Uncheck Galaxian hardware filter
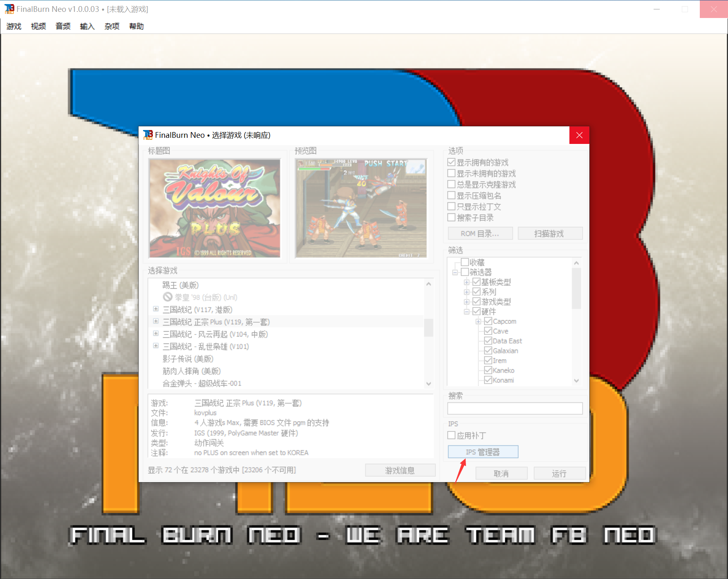This screenshot has height=579, width=728. [x=488, y=350]
